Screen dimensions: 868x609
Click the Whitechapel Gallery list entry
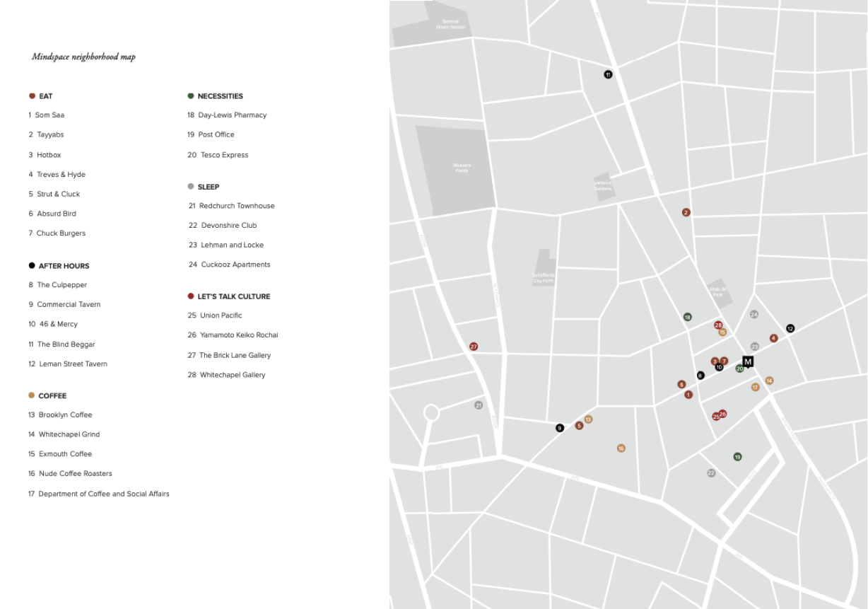click(232, 375)
